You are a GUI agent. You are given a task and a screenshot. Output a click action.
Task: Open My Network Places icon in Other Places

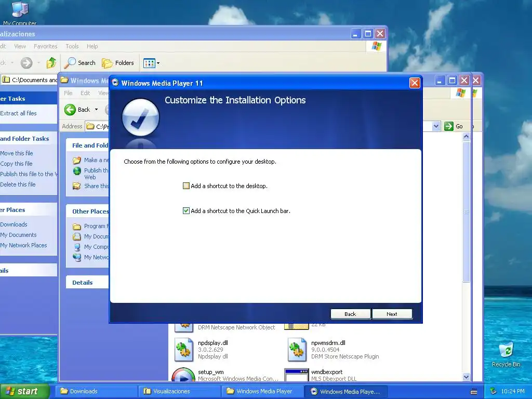coord(77,257)
